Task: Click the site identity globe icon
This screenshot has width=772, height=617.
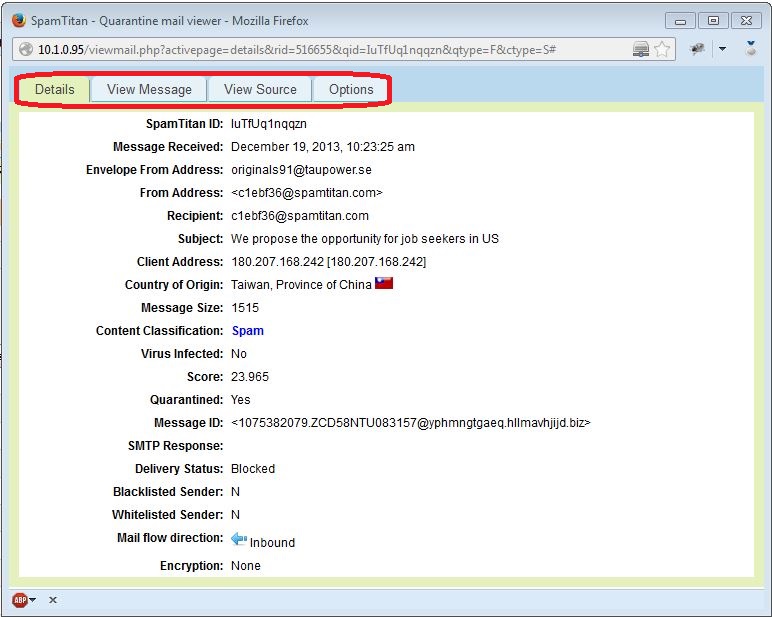Action: (26, 49)
